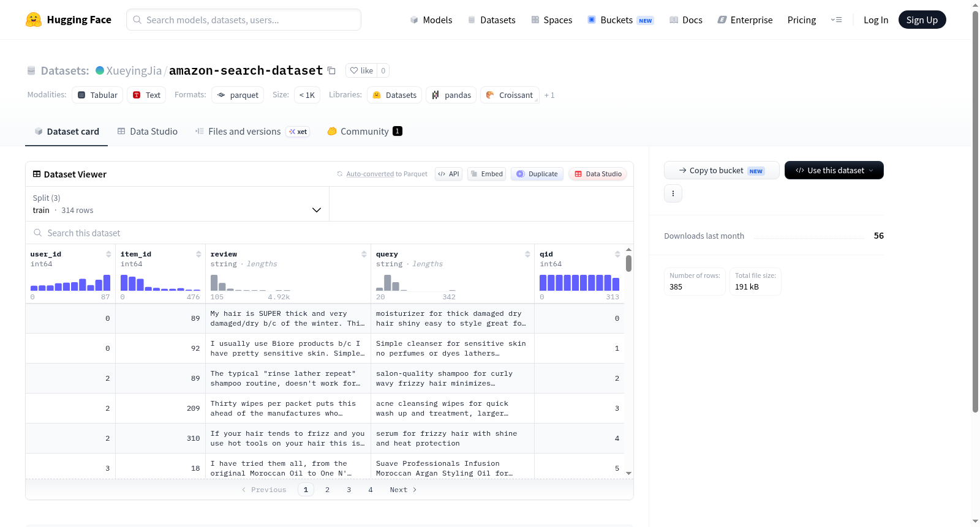Viewport: 980px width, 527px height.
Task: Open the Enterprise nav item
Action: (745, 20)
